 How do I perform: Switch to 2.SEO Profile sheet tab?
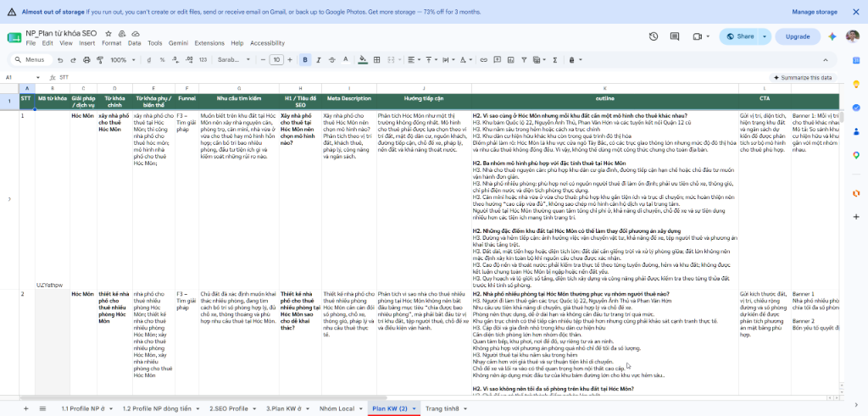[x=228, y=409]
